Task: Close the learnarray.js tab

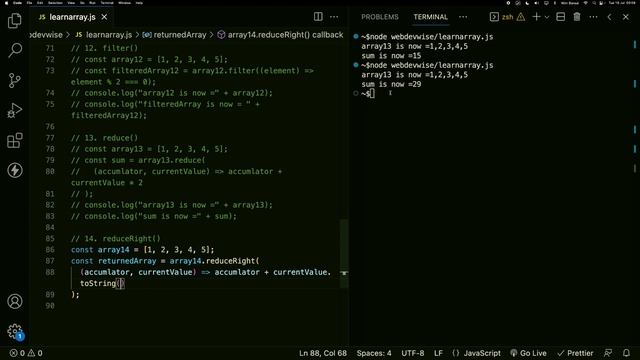Action: click(104, 17)
